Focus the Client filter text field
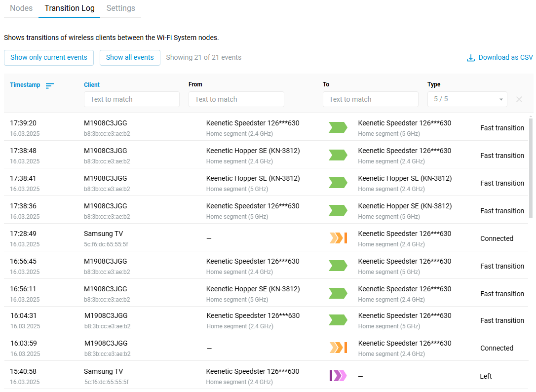The image size is (536, 392). pyautogui.click(x=132, y=99)
